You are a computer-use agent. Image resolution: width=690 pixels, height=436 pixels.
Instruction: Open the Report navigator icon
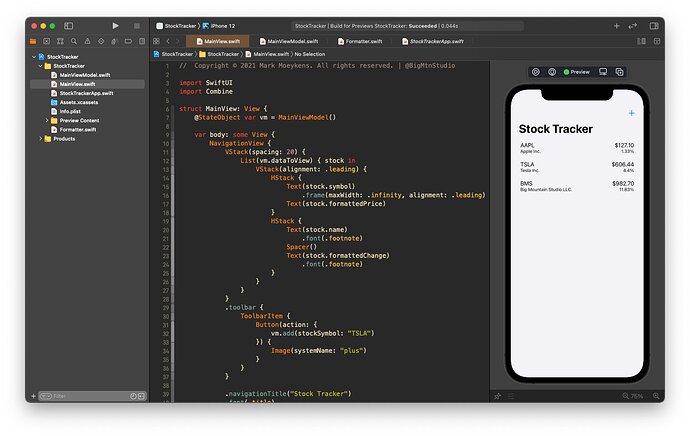[x=142, y=41]
